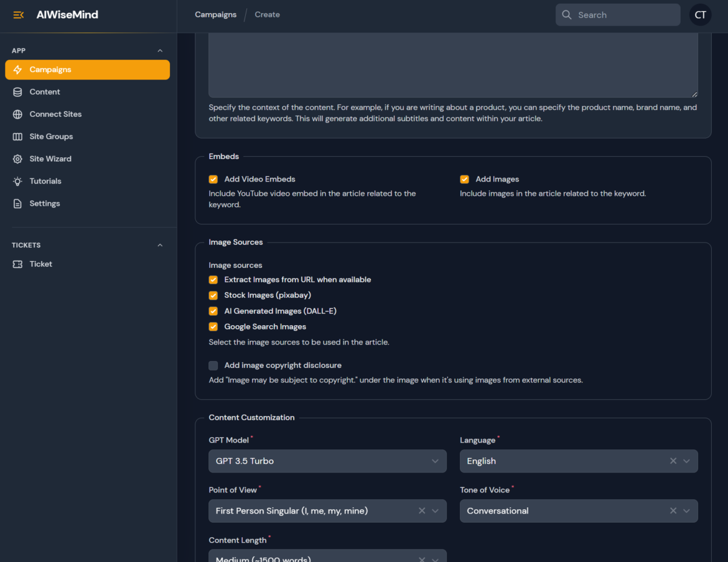Clear the Language field with X icon
728x562 pixels.
(673, 461)
